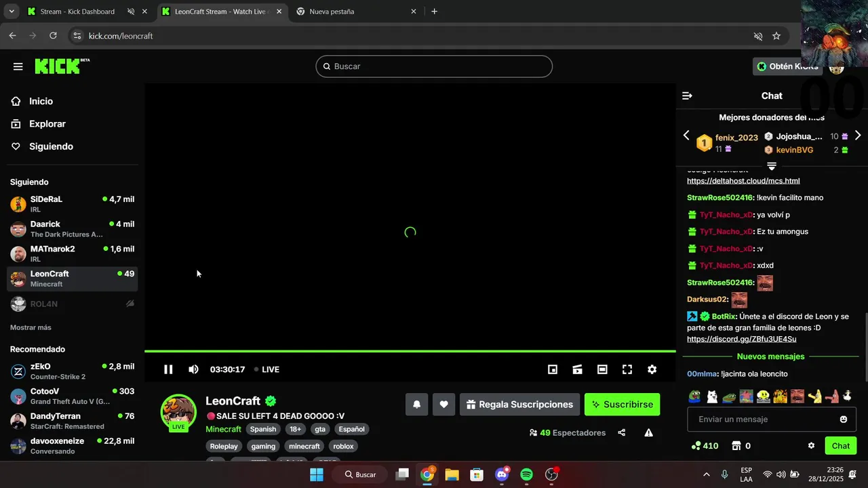This screenshot has width=868, height=488.
Task: Jump to Nuevos mensajes in chat
Action: click(x=770, y=357)
